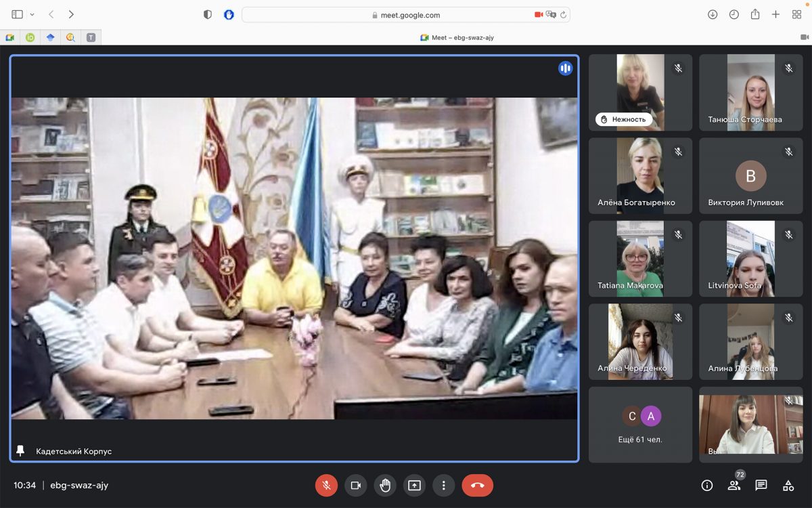Open the meeting details info icon
Viewport: 812px width, 508px height.
(x=707, y=485)
